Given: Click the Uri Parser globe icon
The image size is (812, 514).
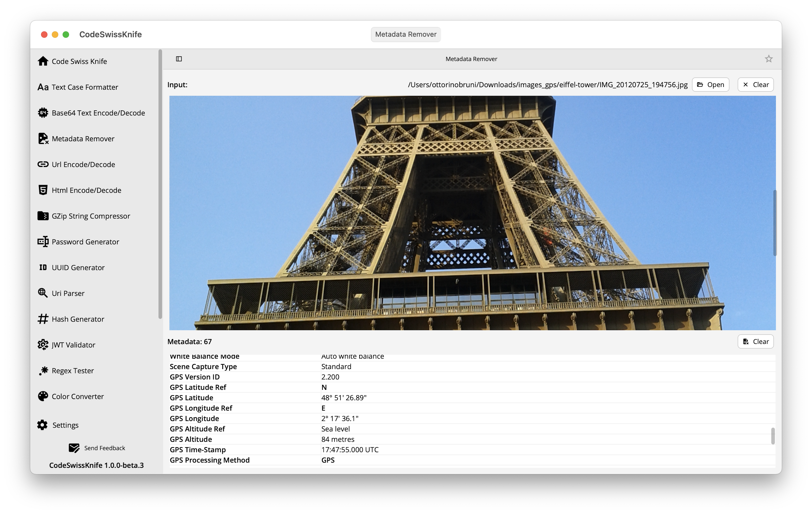Looking at the screenshot, I should (x=43, y=293).
